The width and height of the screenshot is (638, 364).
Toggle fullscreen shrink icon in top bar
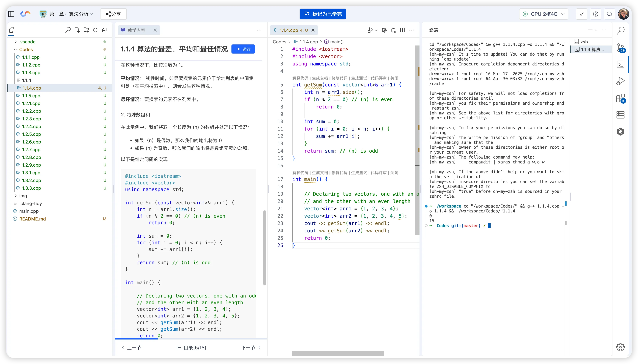click(x=581, y=14)
